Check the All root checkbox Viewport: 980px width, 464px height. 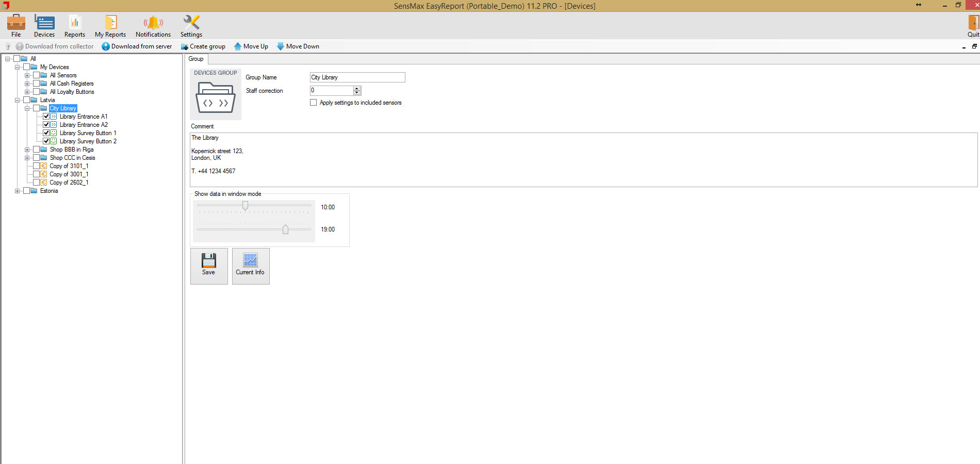(x=17, y=59)
